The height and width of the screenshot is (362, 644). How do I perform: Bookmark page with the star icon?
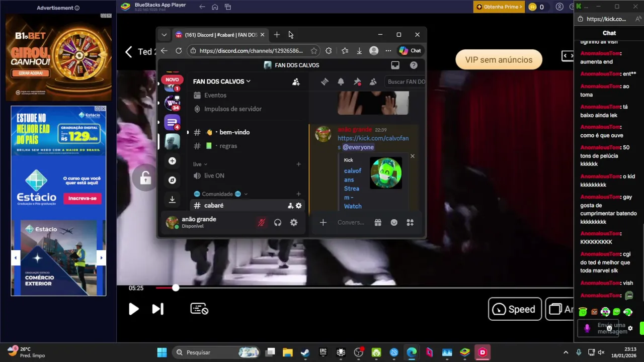[x=314, y=51]
